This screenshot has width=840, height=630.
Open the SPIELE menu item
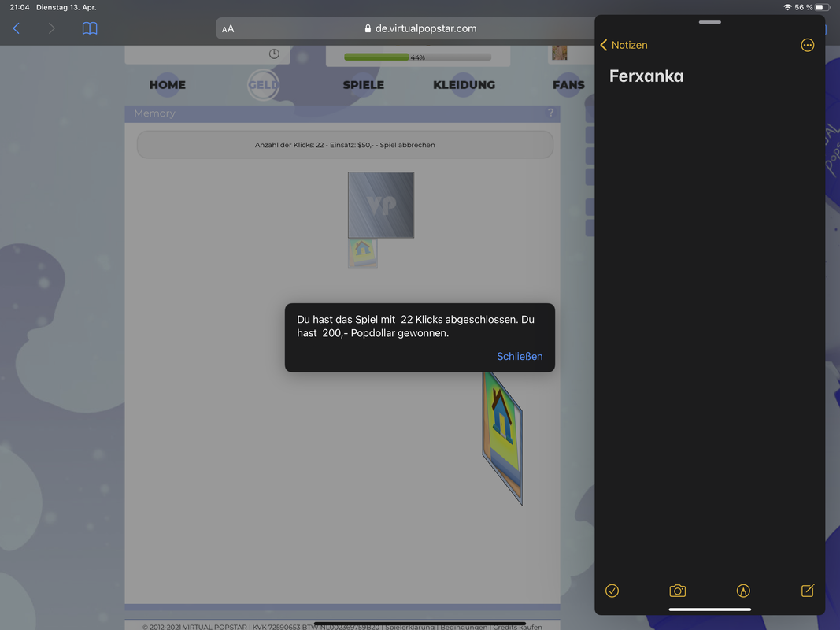pos(363,84)
